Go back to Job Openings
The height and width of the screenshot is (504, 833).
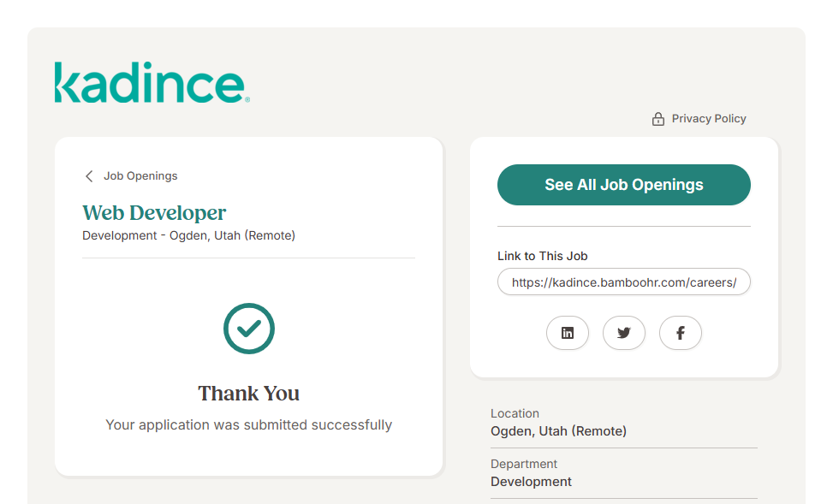click(x=140, y=176)
